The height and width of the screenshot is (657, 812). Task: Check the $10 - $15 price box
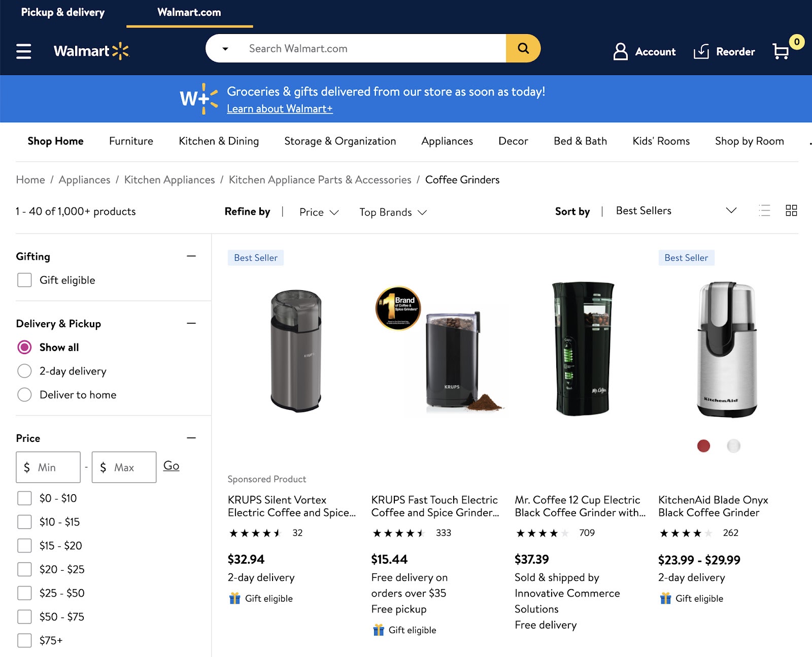[24, 522]
